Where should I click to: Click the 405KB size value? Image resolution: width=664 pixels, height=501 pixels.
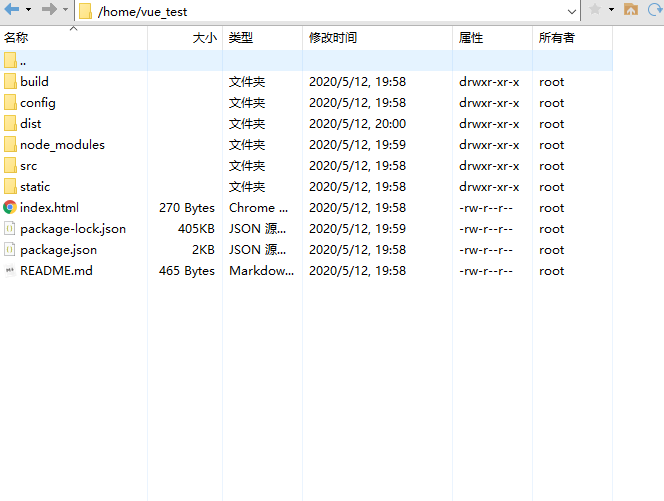point(196,229)
